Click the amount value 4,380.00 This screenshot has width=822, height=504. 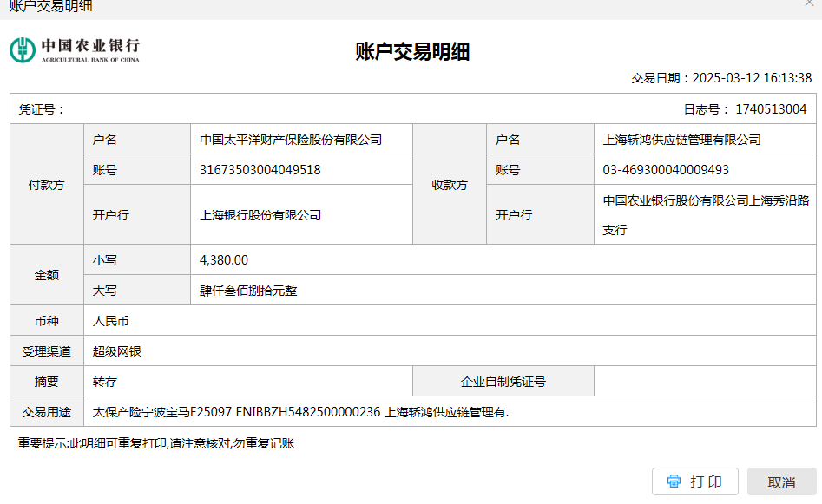224,260
